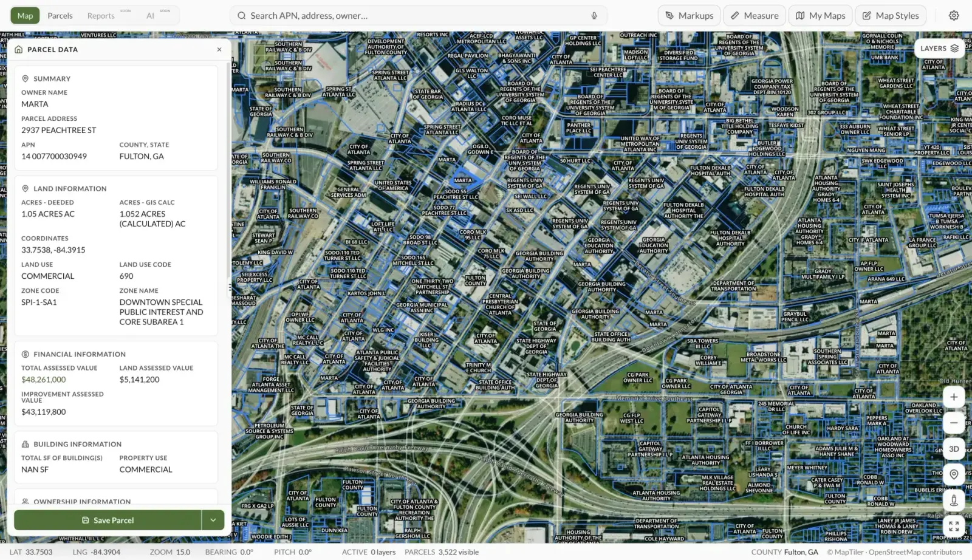Start voice search with microphone icon
Image resolution: width=972 pixels, height=560 pixels.
[594, 16]
